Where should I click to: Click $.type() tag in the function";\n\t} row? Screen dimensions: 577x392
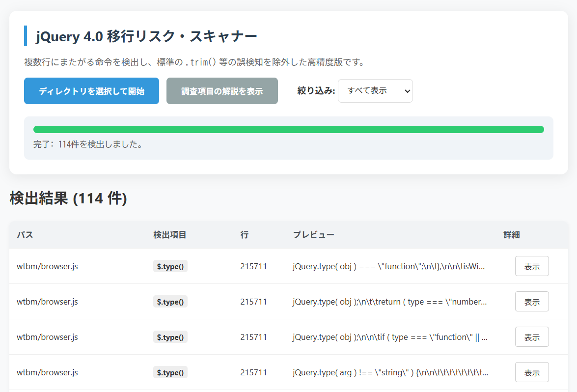[170, 266]
